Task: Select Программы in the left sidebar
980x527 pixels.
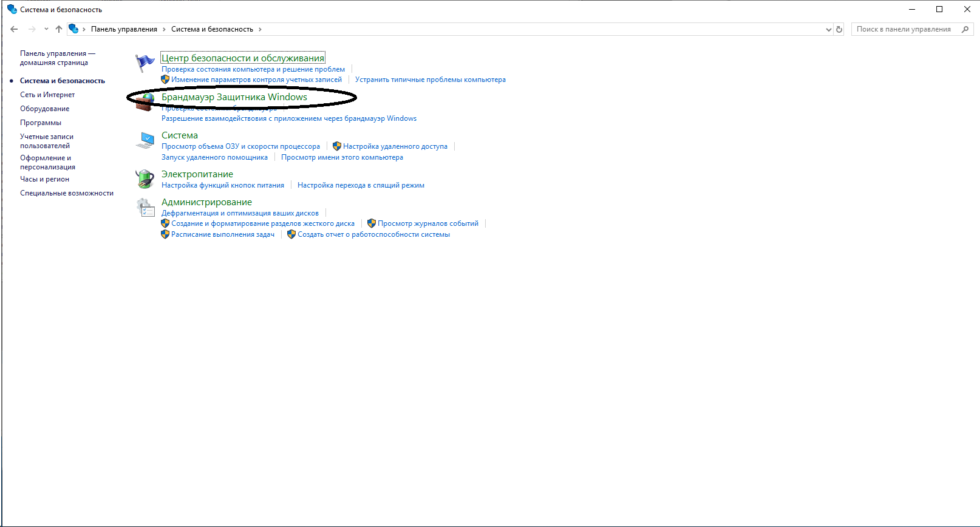Action: (41, 123)
